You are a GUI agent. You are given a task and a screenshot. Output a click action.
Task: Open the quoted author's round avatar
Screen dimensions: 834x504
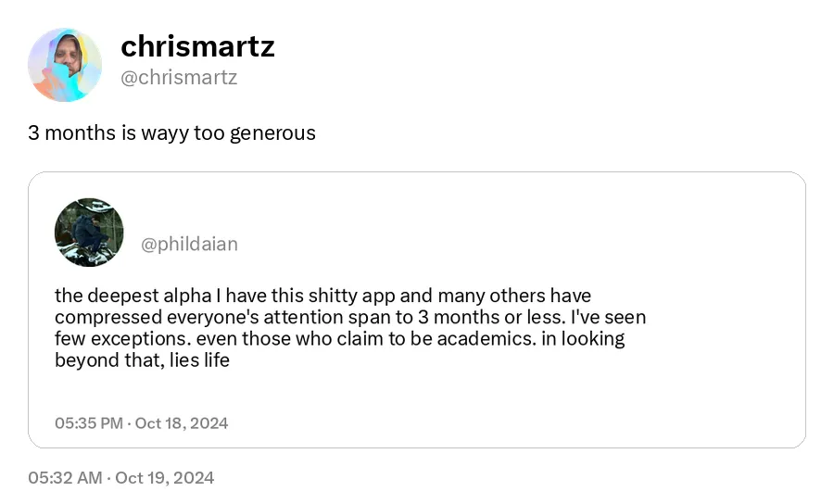(x=89, y=233)
